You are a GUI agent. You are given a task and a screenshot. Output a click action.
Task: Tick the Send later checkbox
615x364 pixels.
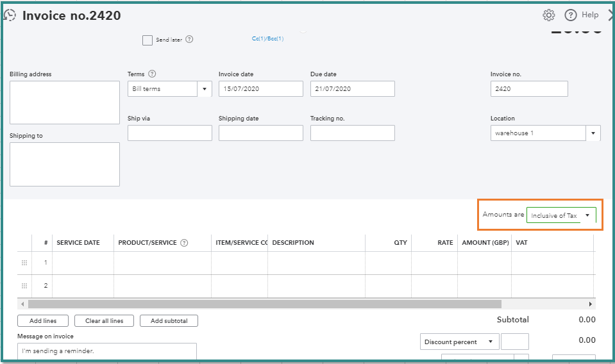click(x=147, y=40)
